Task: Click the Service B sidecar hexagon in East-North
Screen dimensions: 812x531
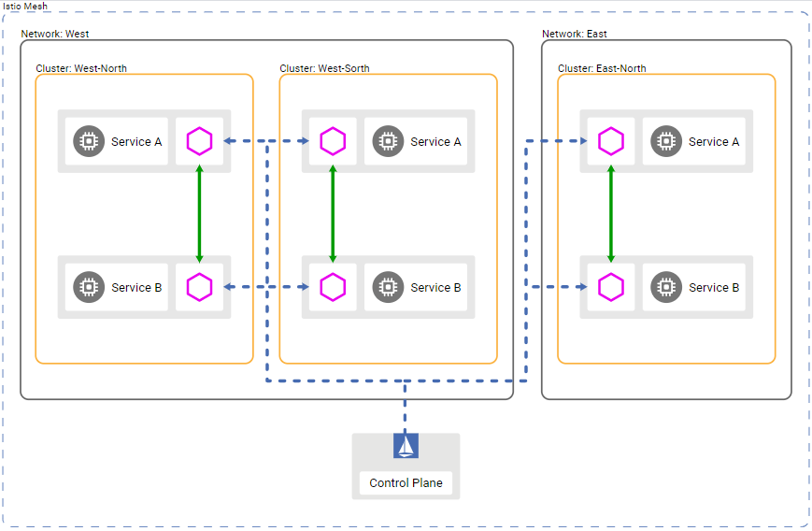Action: (611, 286)
